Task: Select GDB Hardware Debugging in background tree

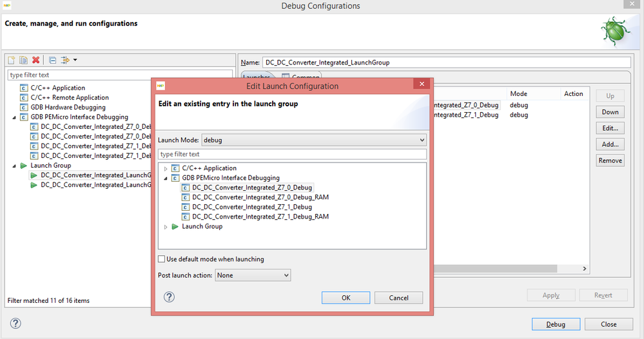Action: pos(68,108)
